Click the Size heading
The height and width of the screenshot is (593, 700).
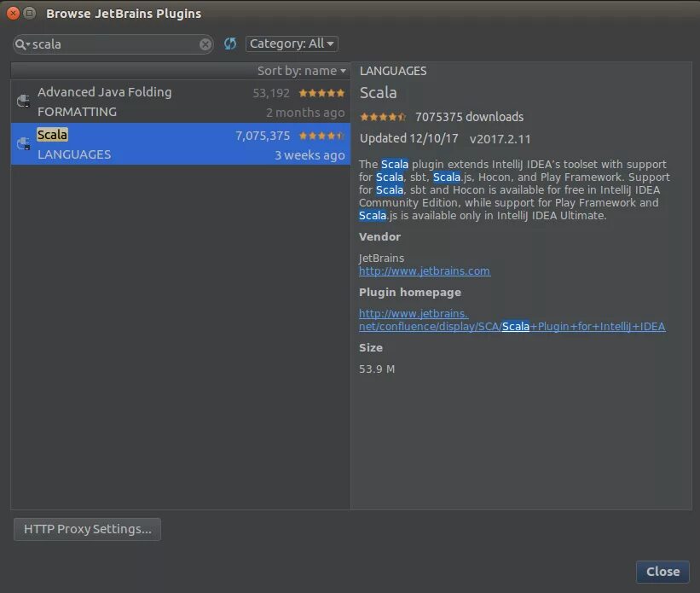point(371,347)
